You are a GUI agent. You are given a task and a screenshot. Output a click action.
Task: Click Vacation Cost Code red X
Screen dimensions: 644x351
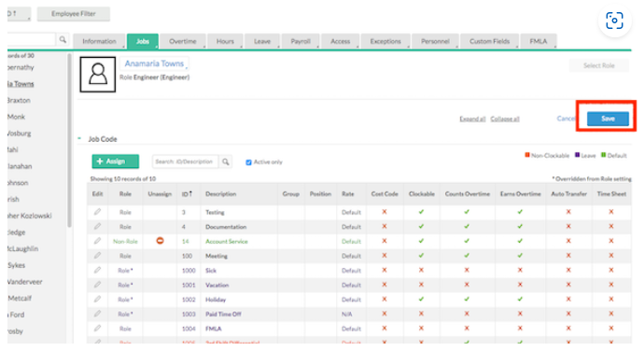385,285
